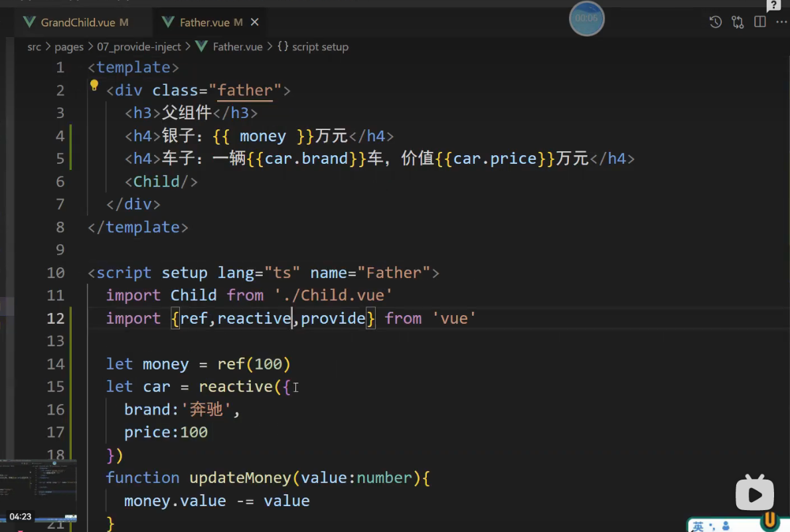790x532 pixels.
Task: Click updateMoney function name
Action: (x=240, y=478)
